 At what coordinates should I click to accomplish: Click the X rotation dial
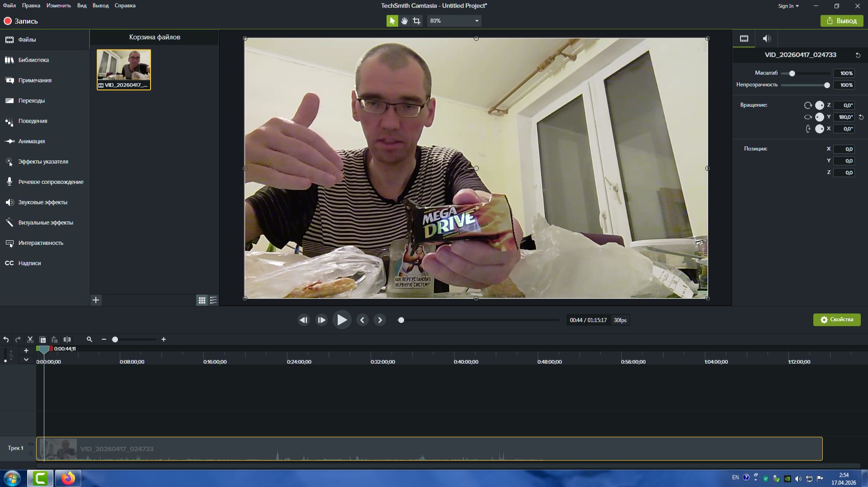coord(819,129)
